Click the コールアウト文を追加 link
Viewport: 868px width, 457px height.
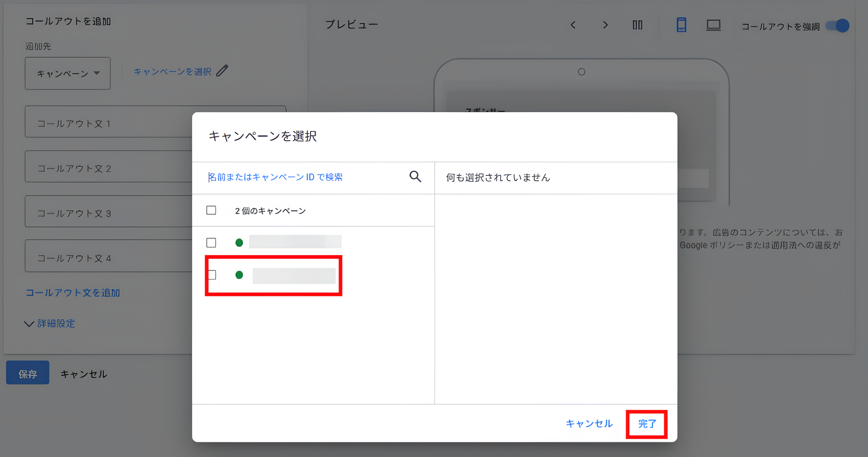[73, 293]
